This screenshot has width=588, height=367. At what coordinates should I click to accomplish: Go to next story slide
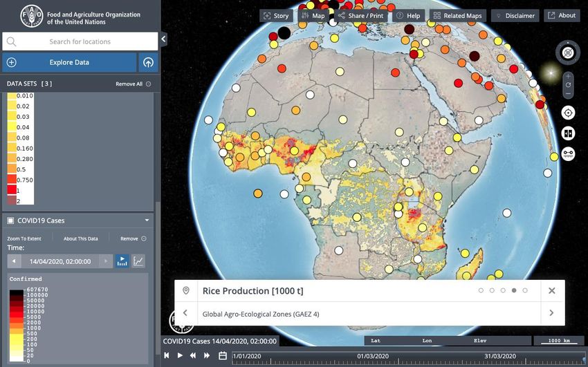(x=551, y=313)
